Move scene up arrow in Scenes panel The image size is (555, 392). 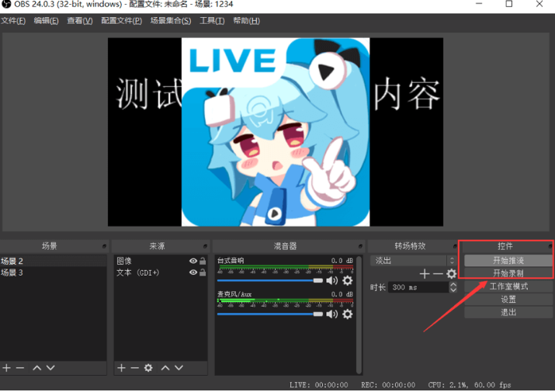tap(36, 368)
